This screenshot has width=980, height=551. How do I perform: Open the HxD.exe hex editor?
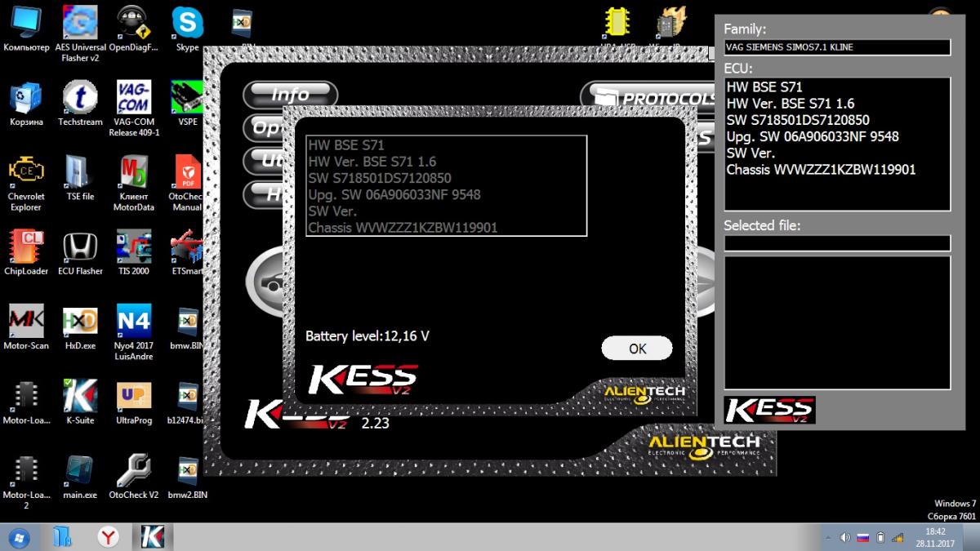coord(80,327)
